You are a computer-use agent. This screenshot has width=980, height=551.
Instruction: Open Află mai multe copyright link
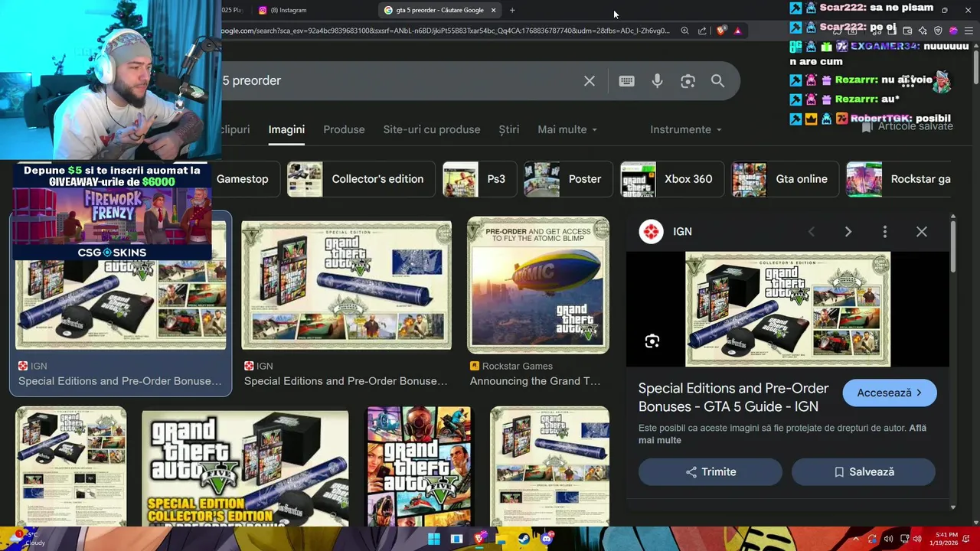pyautogui.click(x=783, y=434)
